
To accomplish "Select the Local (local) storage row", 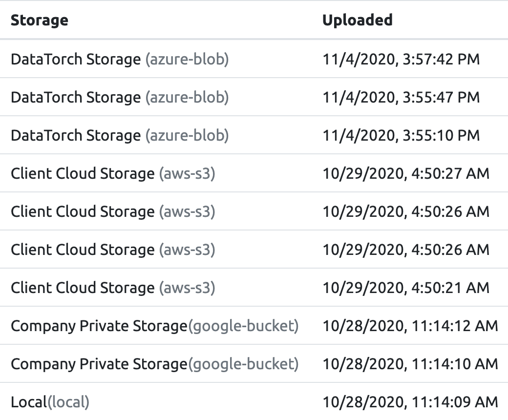I will click(254, 401).
